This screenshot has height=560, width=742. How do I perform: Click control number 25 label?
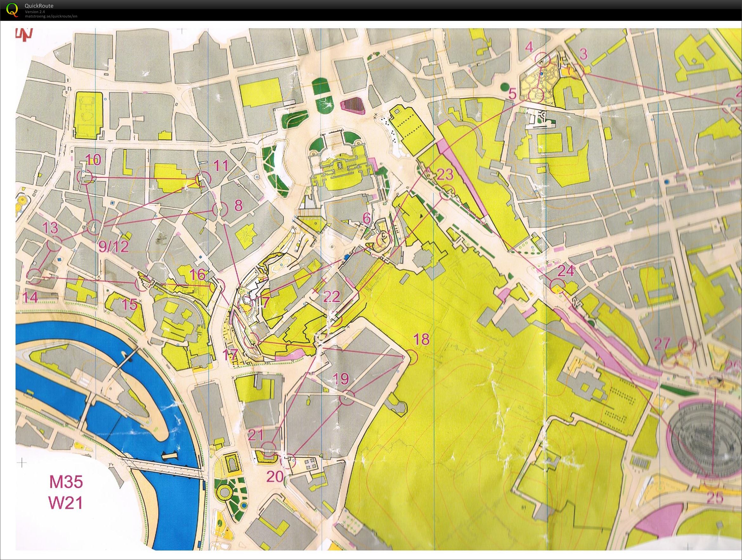coord(715,498)
